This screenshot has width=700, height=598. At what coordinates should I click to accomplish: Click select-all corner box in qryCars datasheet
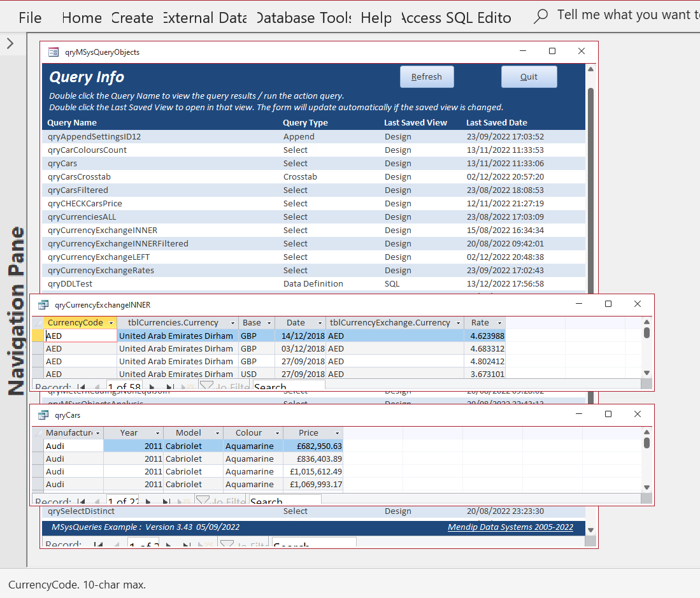(38, 433)
